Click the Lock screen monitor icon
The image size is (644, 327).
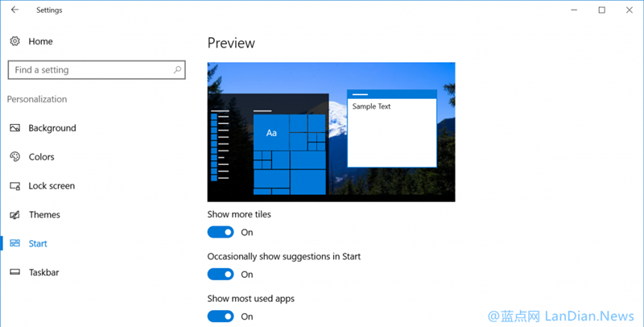tap(14, 186)
